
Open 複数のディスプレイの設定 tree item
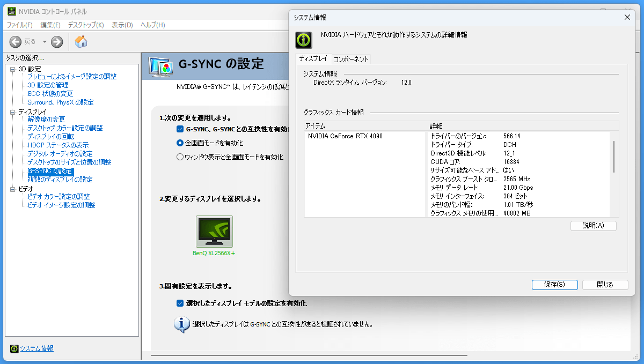coord(60,180)
